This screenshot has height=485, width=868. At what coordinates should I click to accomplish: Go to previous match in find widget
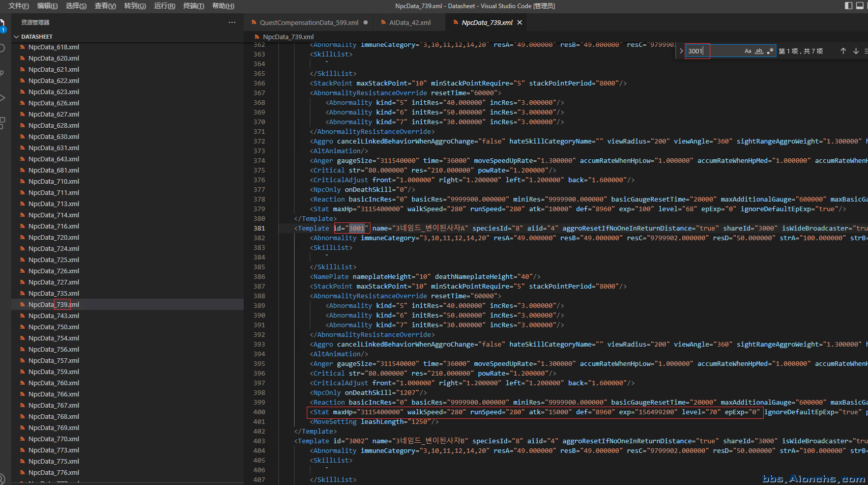pyautogui.click(x=843, y=51)
